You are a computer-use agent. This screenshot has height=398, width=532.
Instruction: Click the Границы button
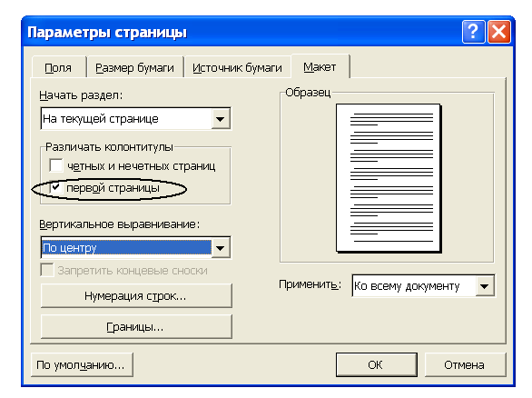(136, 326)
